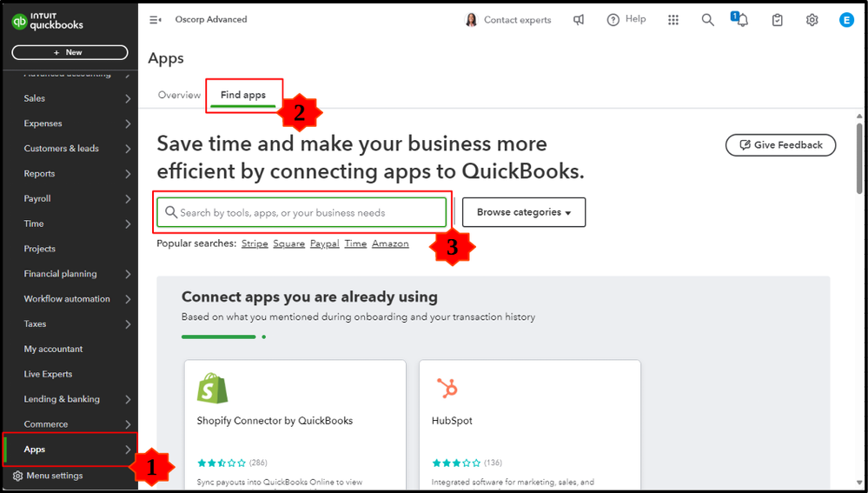Click the HubSpot star rating
Image resolution: width=868 pixels, height=493 pixels.
(x=456, y=463)
